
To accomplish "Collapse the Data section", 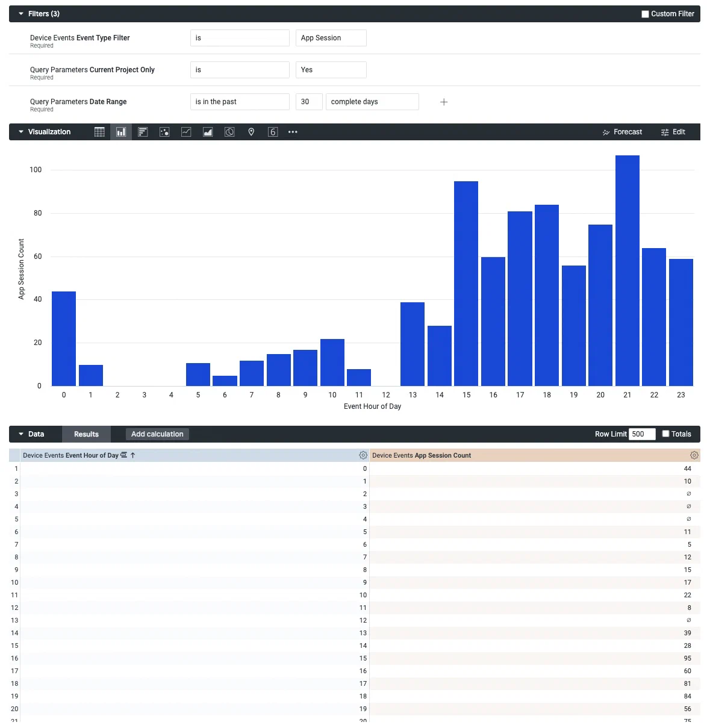I will (x=20, y=434).
